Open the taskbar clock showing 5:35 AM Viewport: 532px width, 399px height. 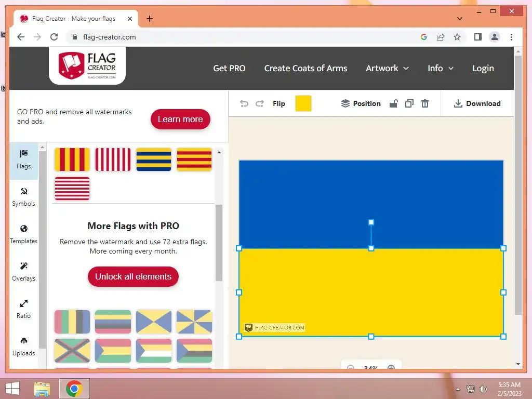[509, 389]
